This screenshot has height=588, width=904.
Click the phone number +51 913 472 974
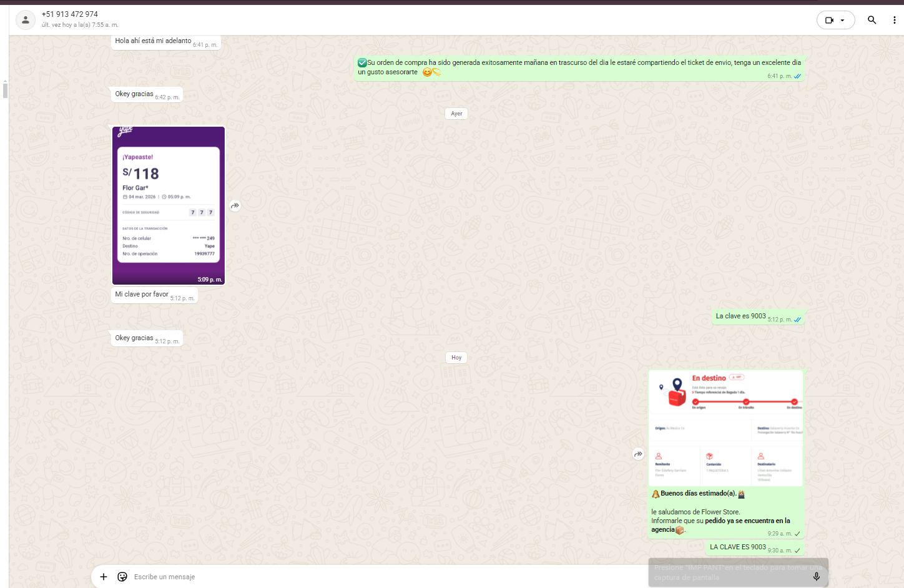[x=70, y=14]
